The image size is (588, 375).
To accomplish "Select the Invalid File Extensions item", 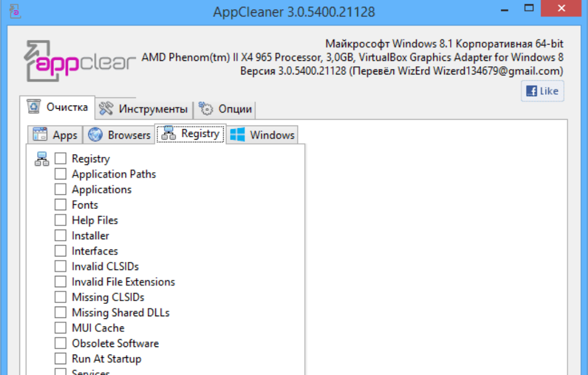I will (x=123, y=282).
